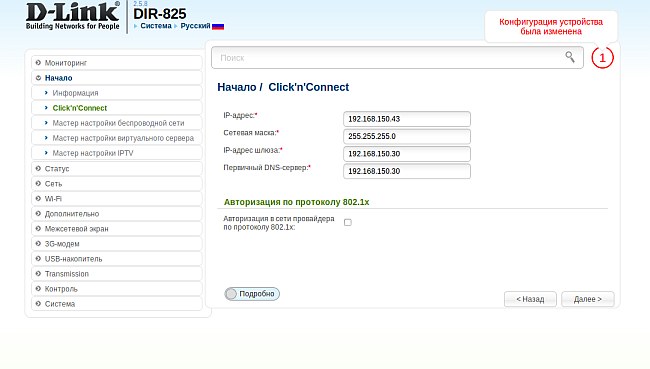Open the Русский language dropdown
650x369 pixels.
coord(195,26)
